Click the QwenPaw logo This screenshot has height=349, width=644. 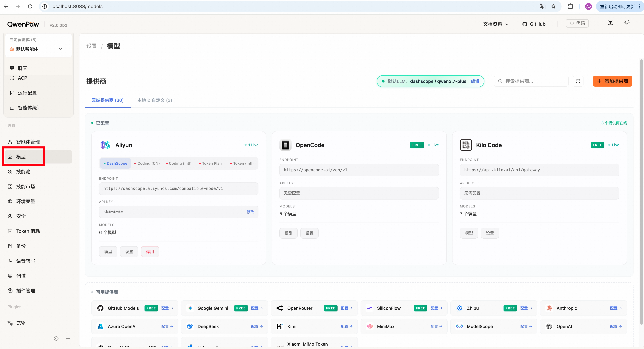pos(23,24)
